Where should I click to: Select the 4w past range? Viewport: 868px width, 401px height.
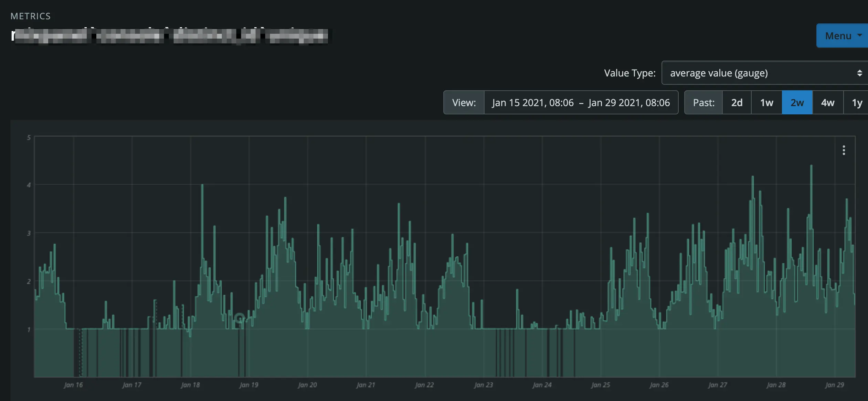[827, 103]
